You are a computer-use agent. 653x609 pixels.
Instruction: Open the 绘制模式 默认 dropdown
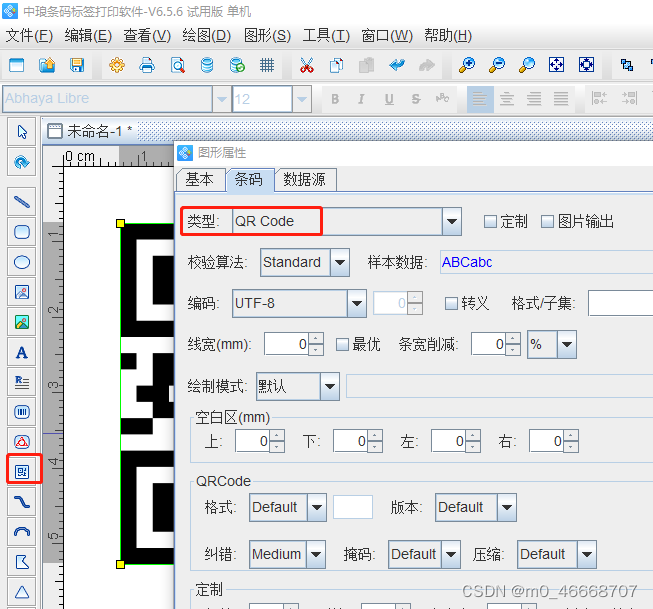click(x=330, y=387)
